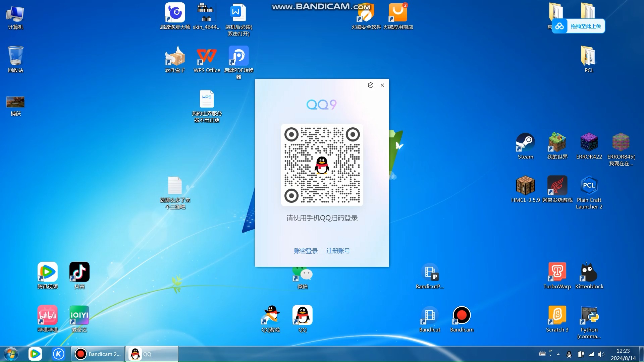Image resolution: width=644 pixels, height=362 pixels.
Task: Open the 装机后必读 document icon
Action: pos(238,19)
